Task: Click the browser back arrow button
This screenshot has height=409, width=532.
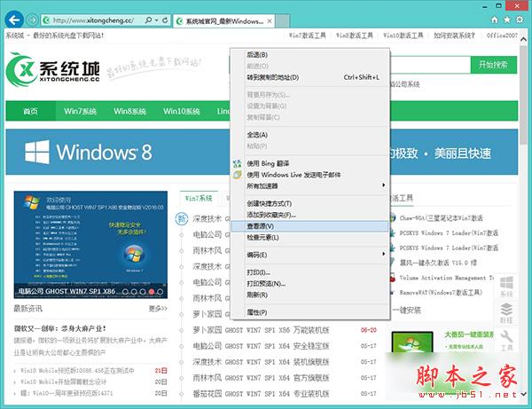Action: point(14,20)
